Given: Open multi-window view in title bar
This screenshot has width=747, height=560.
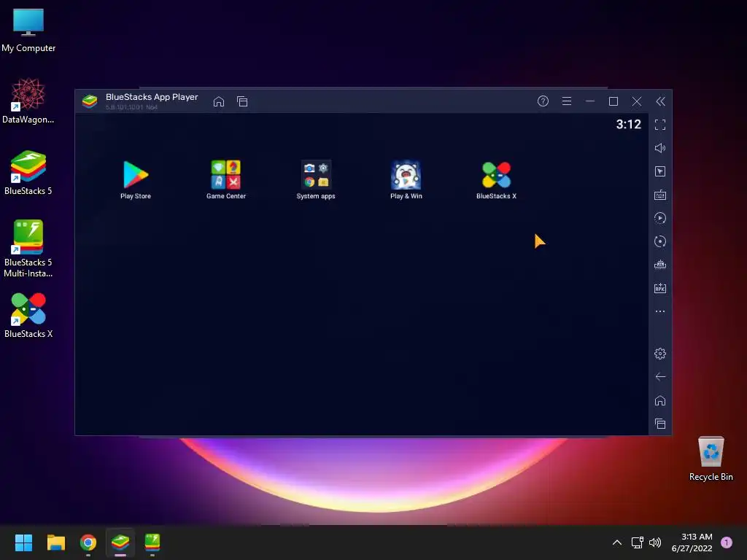Looking at the screenshot, I should point(242,101).
